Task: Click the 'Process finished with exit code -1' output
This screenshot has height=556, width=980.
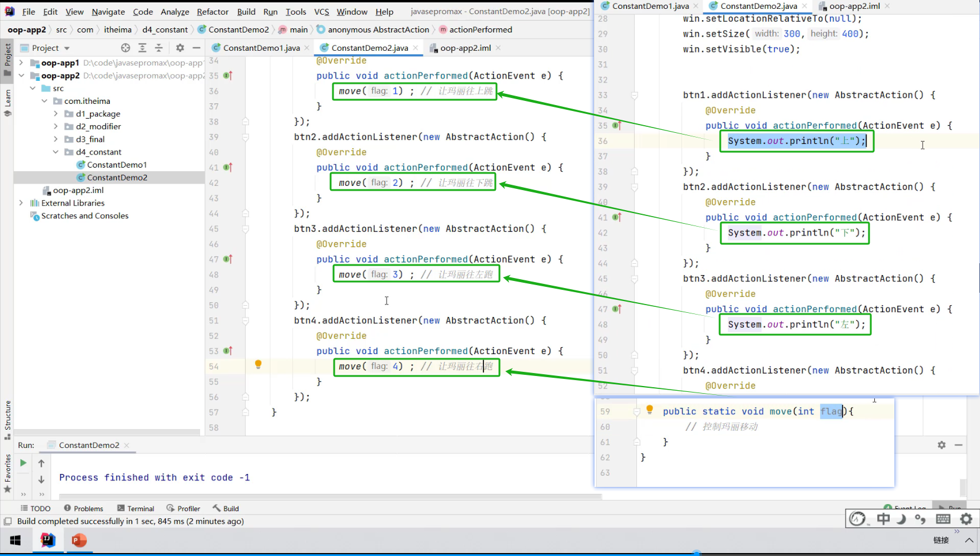Action: coord(154,477)
